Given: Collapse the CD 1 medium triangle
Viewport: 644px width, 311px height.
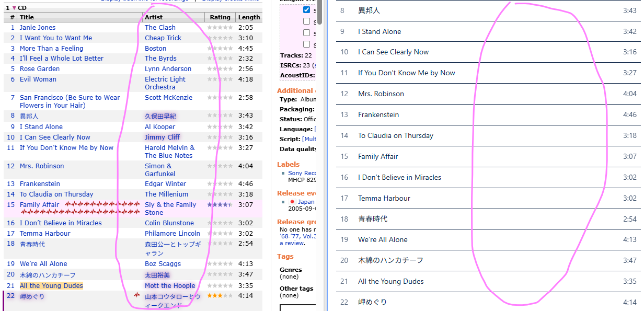Looking at the screenshot, I should [x=14, y=8].
